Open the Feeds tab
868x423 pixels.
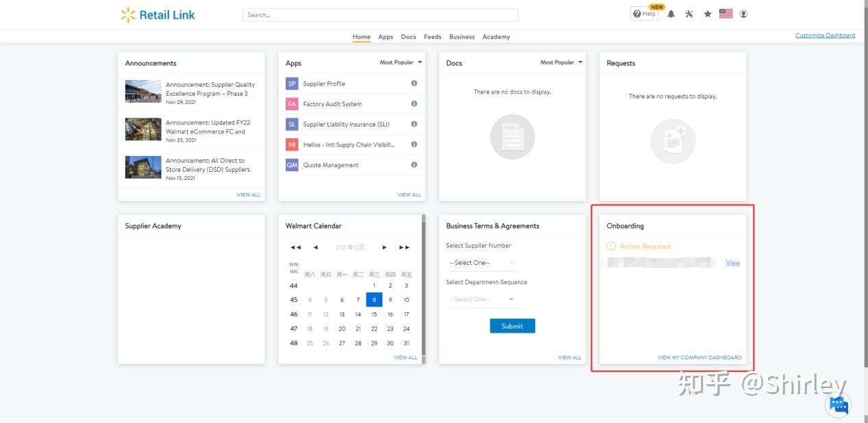click(432, 37)
